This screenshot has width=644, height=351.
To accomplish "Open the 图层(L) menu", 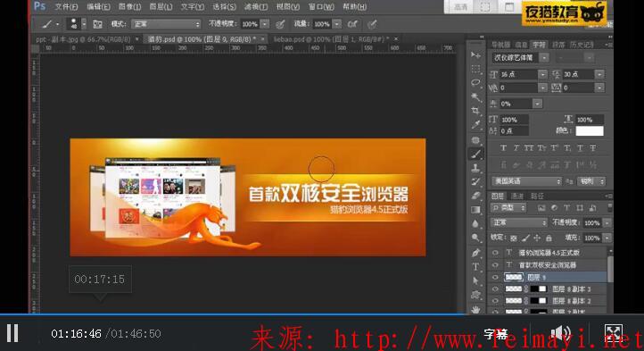I will click(161, 7).
